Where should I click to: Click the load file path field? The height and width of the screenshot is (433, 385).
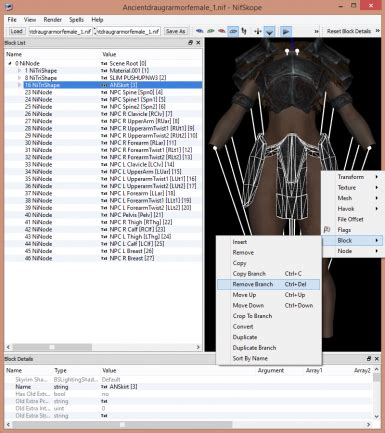coord(60,31)
